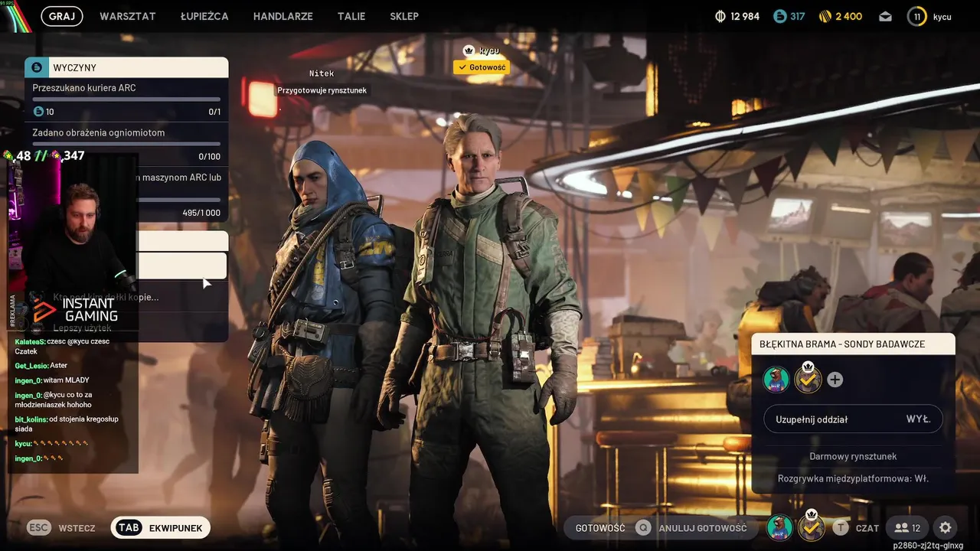Image resolution: width=980 pixels, height=551 pixels.
Task: Click the coin currency icon beside 12 984
Action: tap(720, 16)
